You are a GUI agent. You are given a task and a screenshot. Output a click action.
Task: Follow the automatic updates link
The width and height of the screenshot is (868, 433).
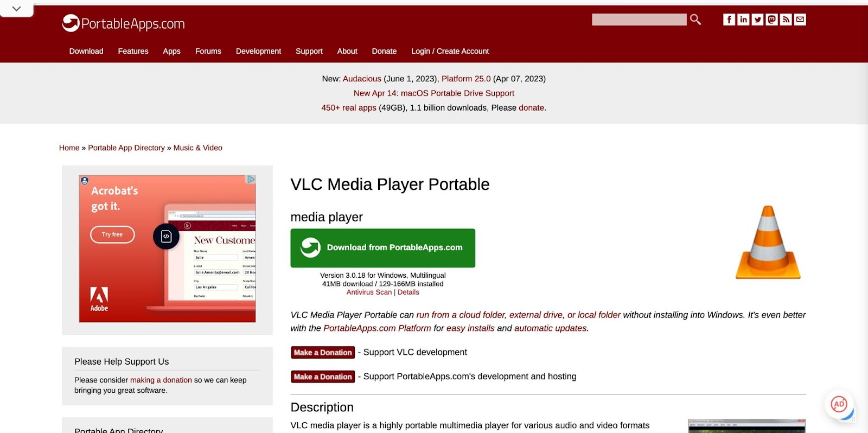550,328
